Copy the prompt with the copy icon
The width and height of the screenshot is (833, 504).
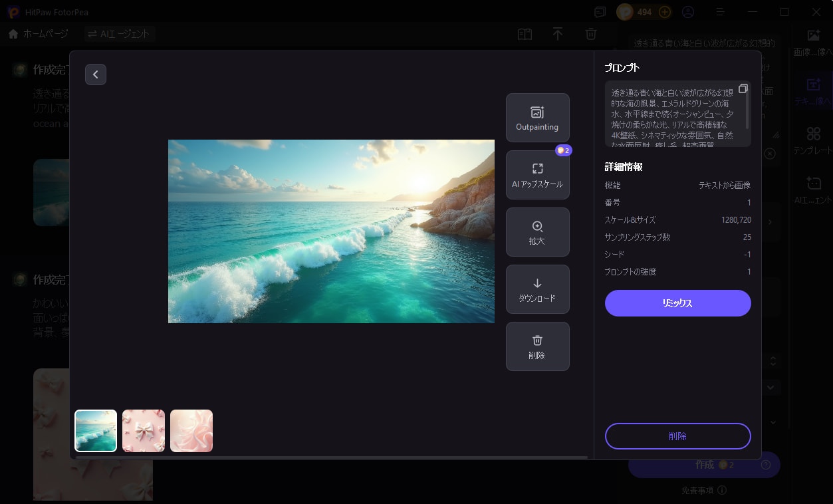pos(743,88)
